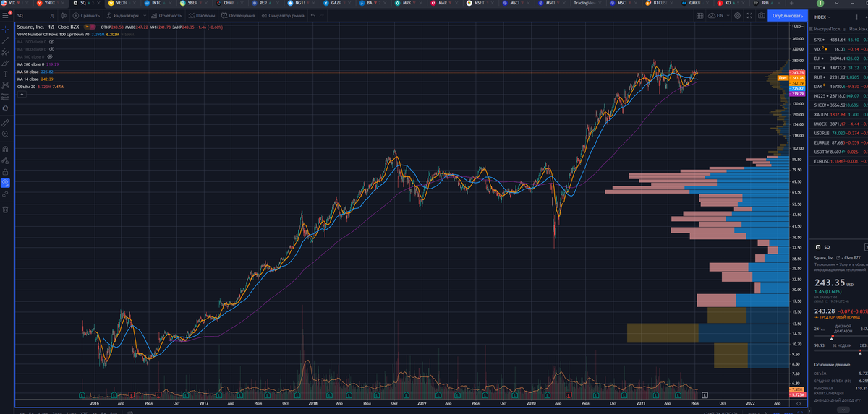Select the chart patterns tool
This screenshot has height=414, width=868.
[x=6, y=85]
